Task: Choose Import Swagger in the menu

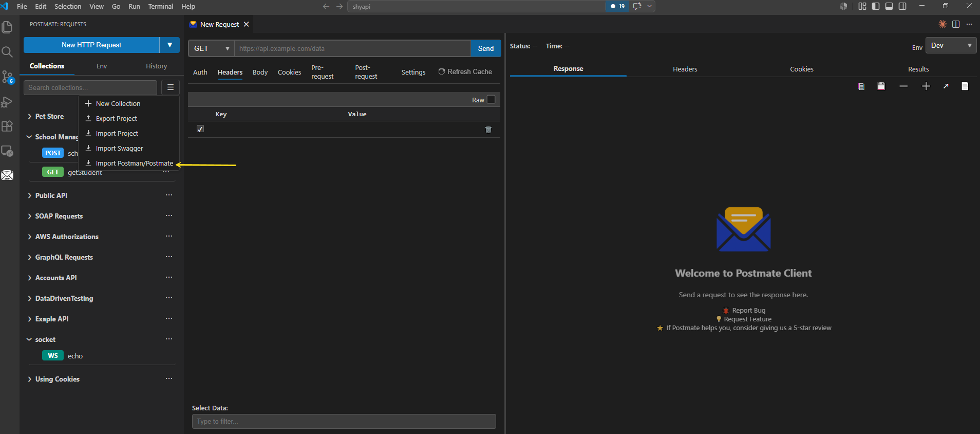Action: point(128,148)
